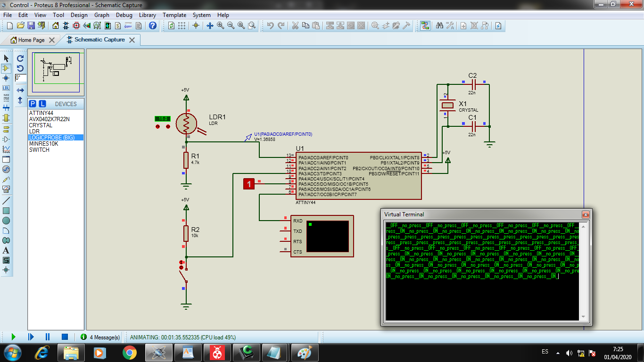
Task: Click the P pick devices button
Action: 33,104
